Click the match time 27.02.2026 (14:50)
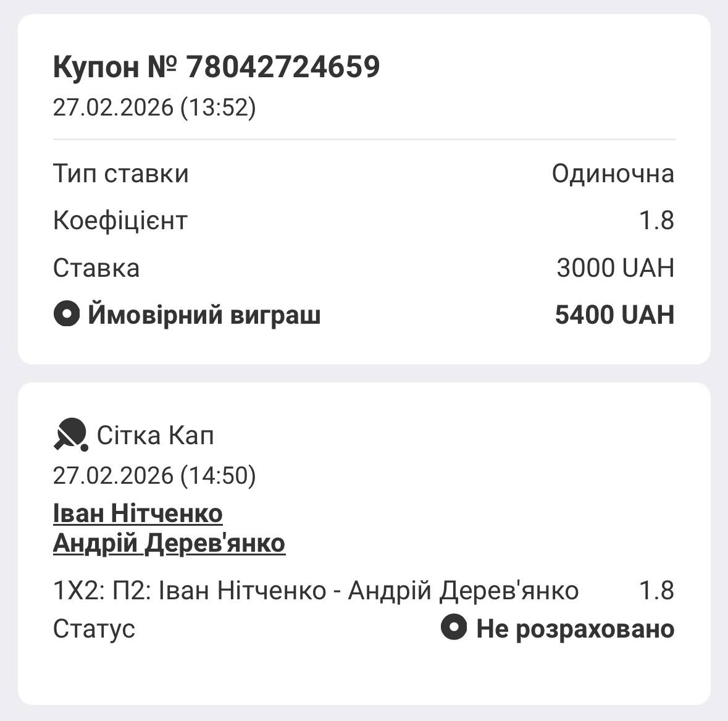 [x=154, y=475]
